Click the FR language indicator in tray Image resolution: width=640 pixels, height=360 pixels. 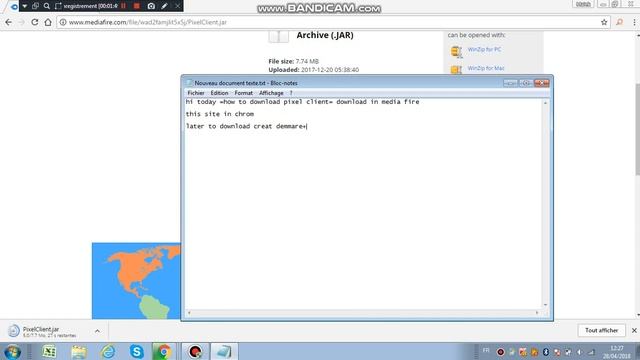click(x=486, y=351)
